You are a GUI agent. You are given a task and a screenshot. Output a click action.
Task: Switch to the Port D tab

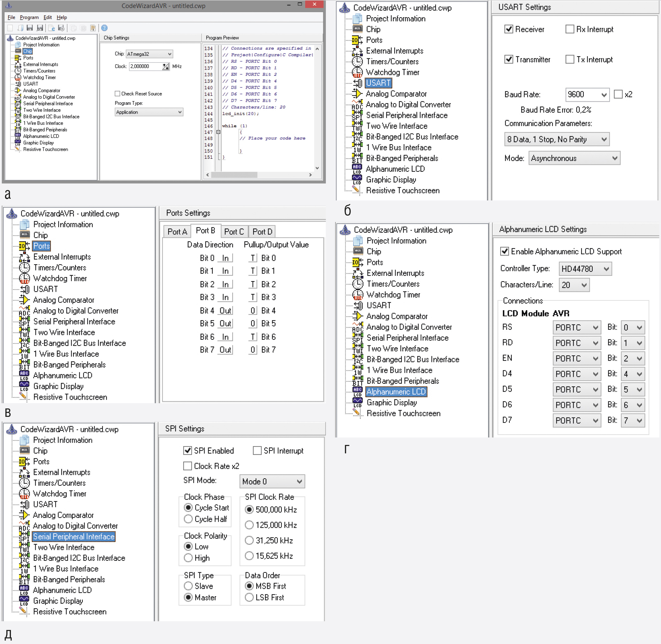(262, 231)
